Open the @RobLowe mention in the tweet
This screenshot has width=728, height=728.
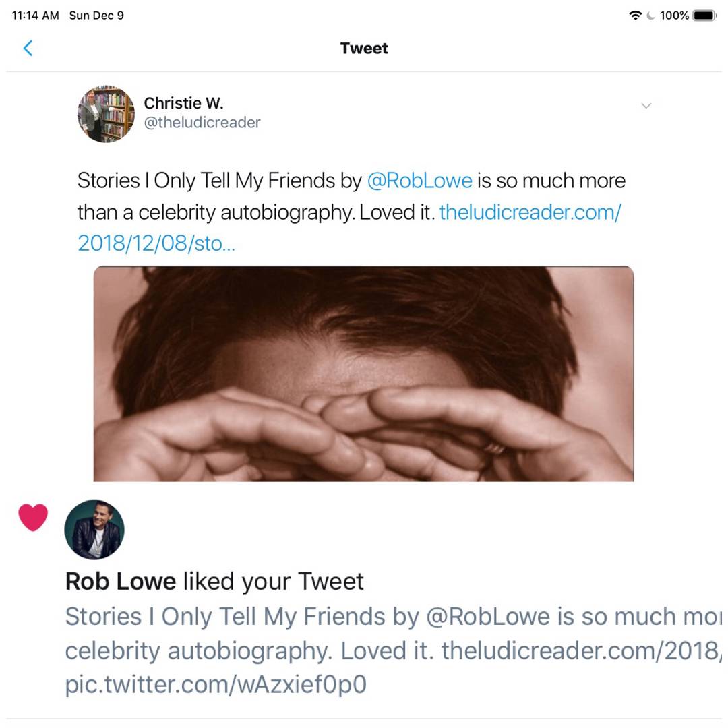click(419, 181)
